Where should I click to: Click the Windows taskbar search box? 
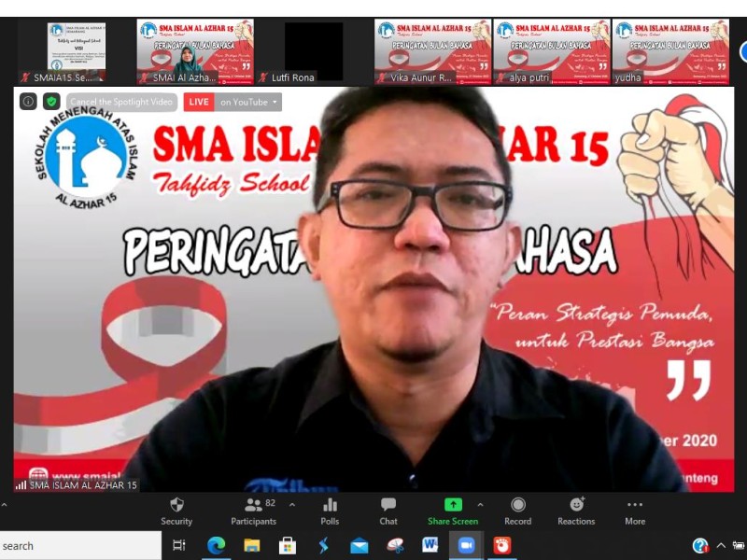pos(80,546)
